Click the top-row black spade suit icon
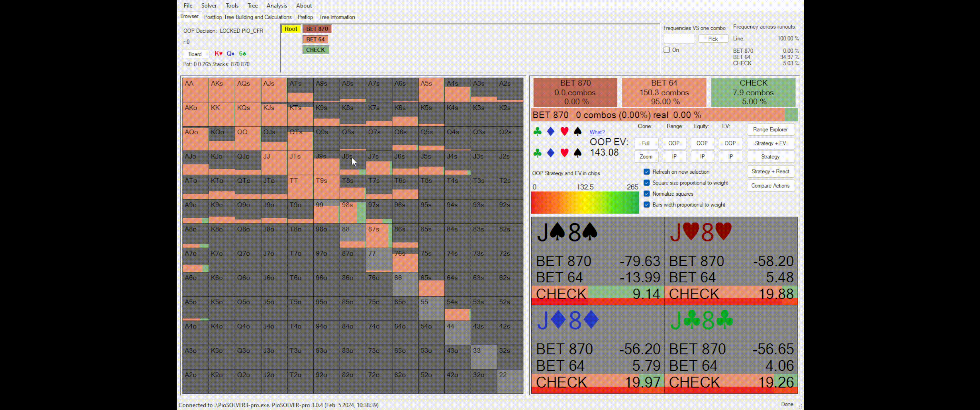Screen dimensions: 980x410 coord(577,132)
